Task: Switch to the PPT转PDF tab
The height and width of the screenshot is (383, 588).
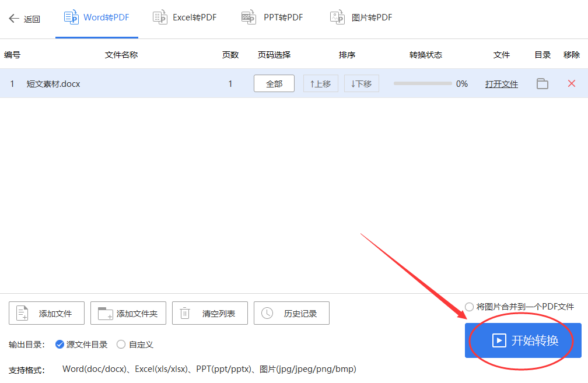Action: coord(272,17)
